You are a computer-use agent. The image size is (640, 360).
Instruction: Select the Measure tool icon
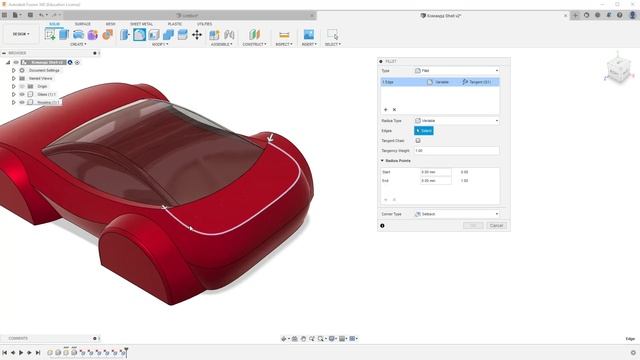pos(284,34)
